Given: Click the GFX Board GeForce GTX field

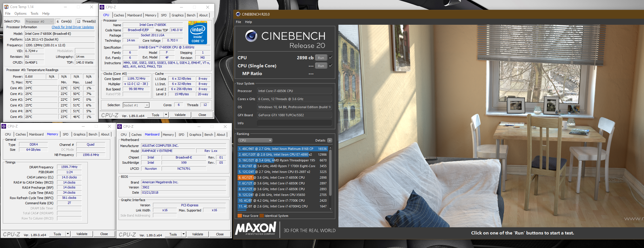Looking at the screenshot, I should click(x=294, y=115).
